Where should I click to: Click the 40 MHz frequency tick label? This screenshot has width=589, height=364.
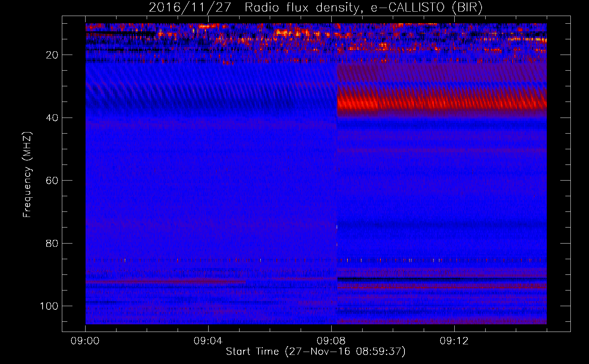pyautogui.click(x=52, y=118)
